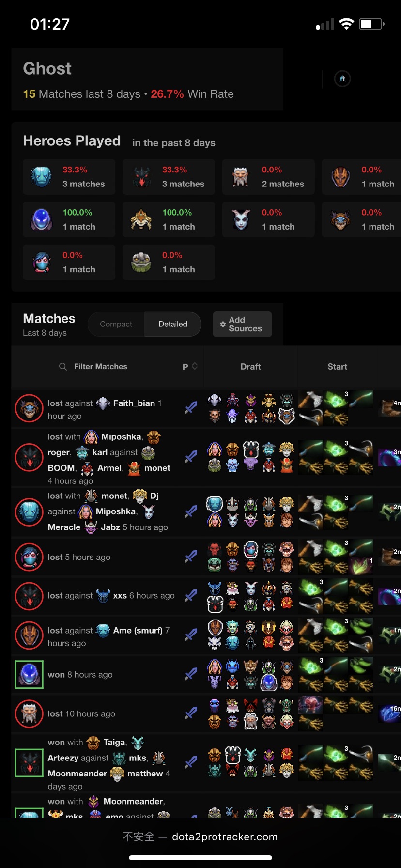Click the Add Sources button
Image resolution: width=401 pixels, height=868 pixels.
point(242,324)
